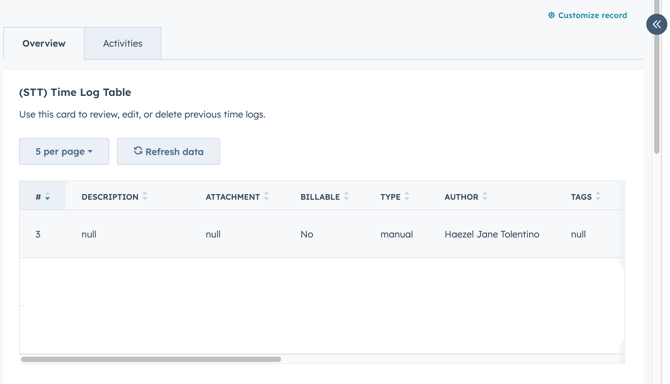This screenshot has height=384, width=670.
Task: Click author Haezel Jane Tolentino
Action: pyautogui.click(x=492, y=234)
